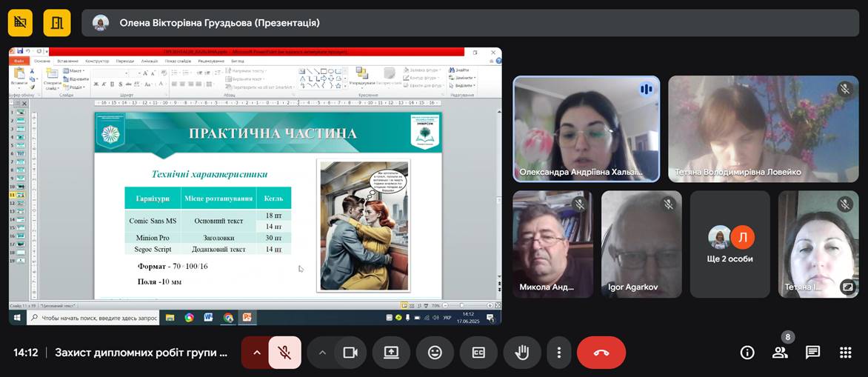Image resolution: width=868 pixels, height=377 pixels.
Task: Click Windows Start button in shared taskbar
Action: pyautogui.click(x=17, y=318)
